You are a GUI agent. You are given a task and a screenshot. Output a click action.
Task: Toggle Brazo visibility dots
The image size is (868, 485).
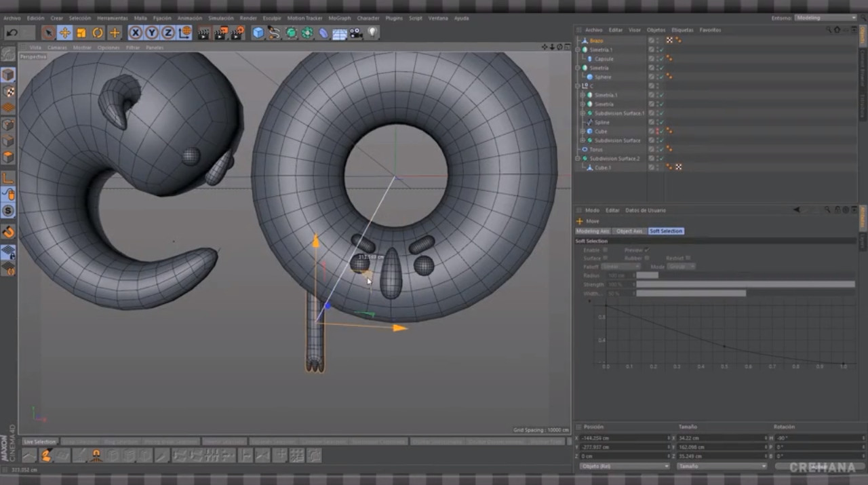pos(656,41)
